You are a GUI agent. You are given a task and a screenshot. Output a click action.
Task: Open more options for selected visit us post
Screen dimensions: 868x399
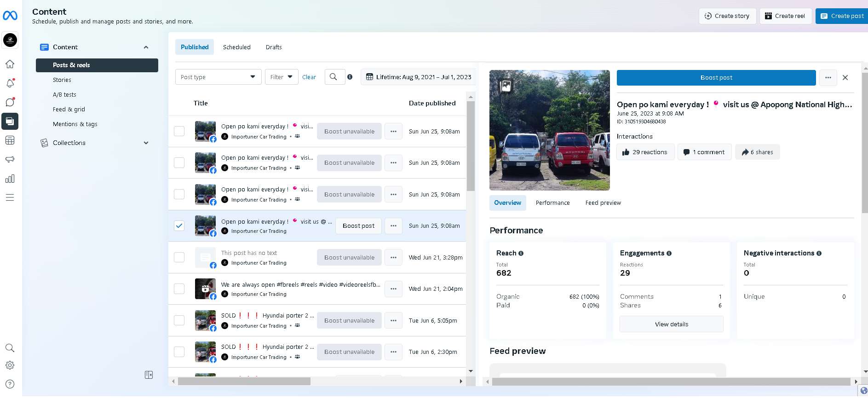(x=393, y=226)
